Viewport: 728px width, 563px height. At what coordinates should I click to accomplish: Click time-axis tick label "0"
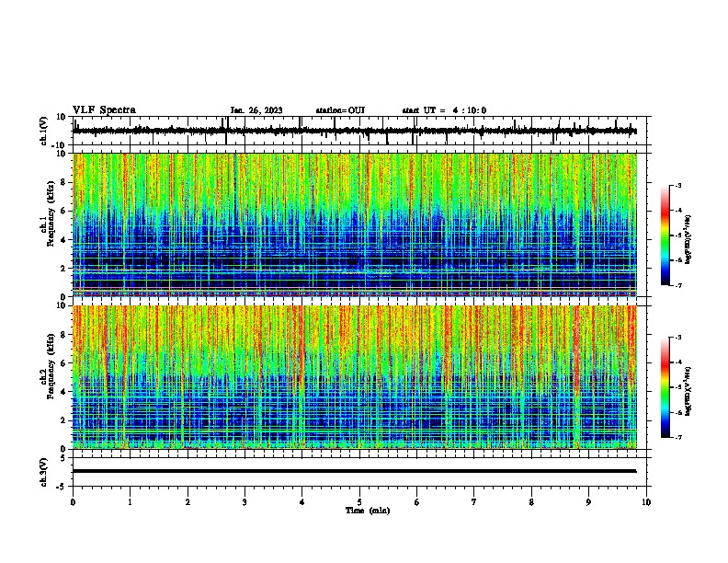[73, 502]
